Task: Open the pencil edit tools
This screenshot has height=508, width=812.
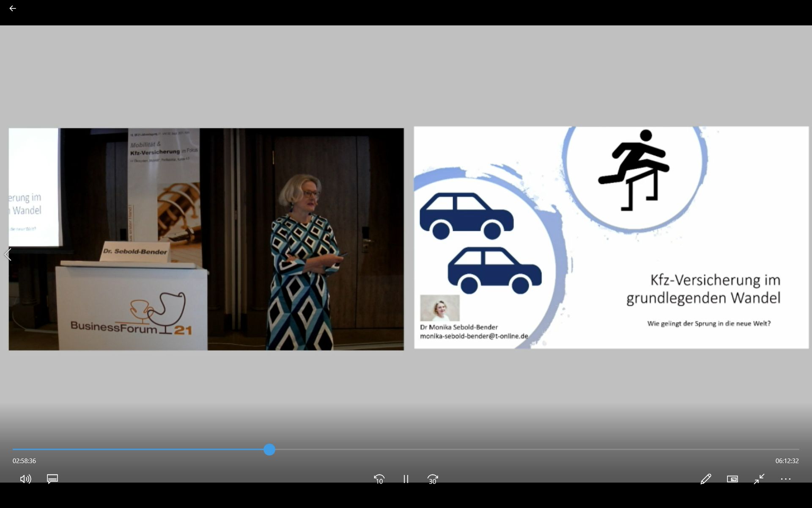Action: [705, 479]
